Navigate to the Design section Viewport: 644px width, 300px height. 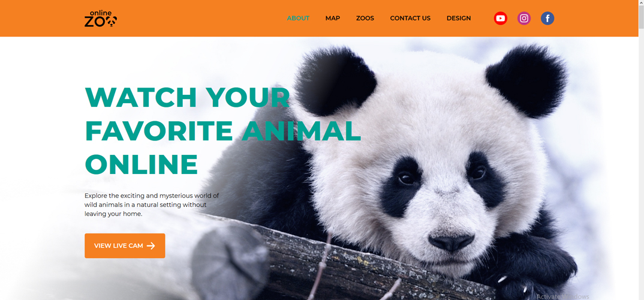click(x=459, y=19)
